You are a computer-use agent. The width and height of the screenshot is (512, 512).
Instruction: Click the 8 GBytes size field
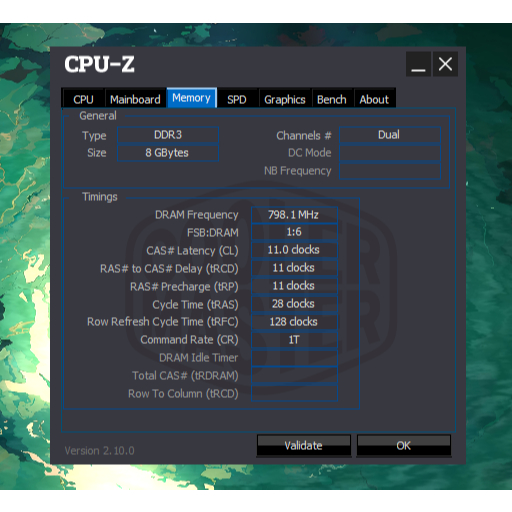point(168,153)
